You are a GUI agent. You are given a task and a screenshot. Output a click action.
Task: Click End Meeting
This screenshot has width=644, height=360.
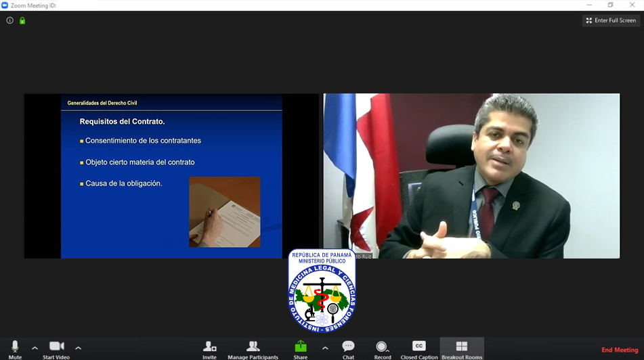coord(620,350)
